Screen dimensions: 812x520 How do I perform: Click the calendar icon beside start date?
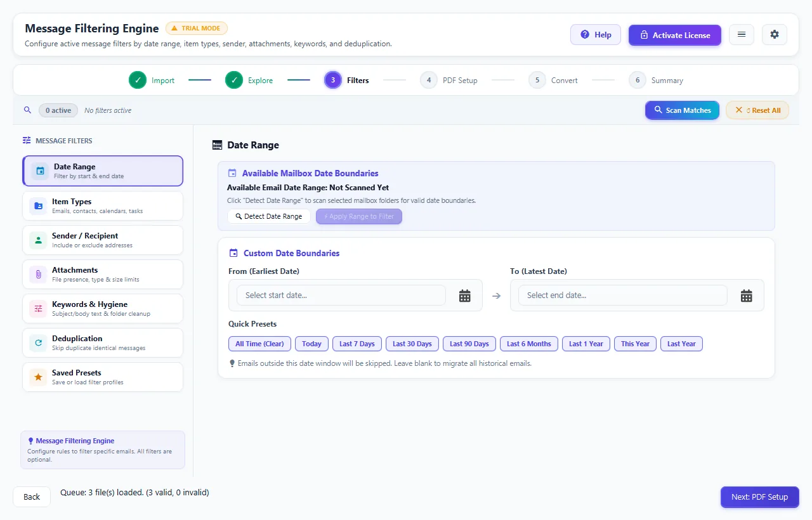[465, 296]
